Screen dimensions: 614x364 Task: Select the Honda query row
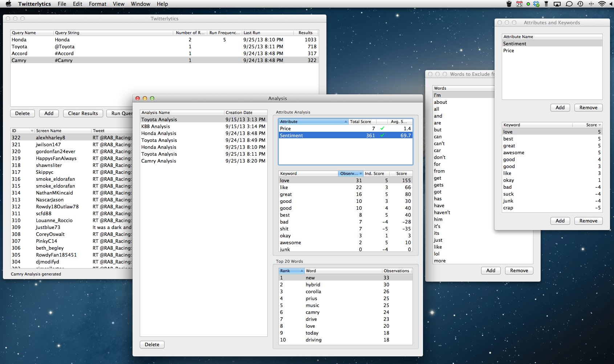(164, 40)
